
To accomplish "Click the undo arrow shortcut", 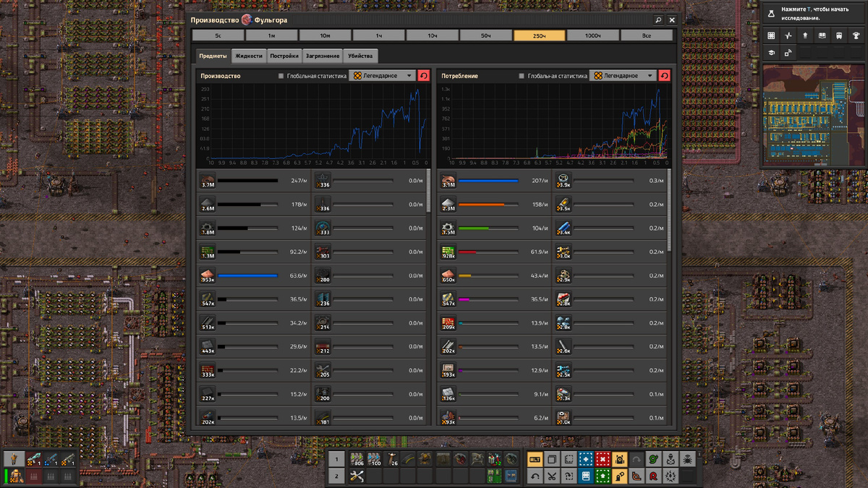I will 535,476.
